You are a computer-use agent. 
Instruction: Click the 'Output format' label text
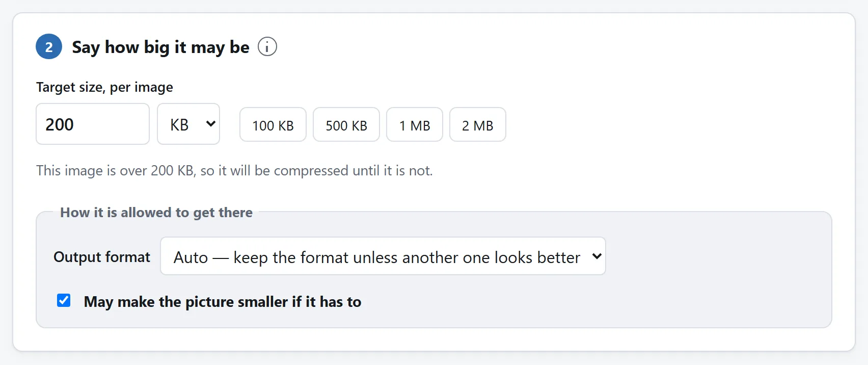coord(102,257)
